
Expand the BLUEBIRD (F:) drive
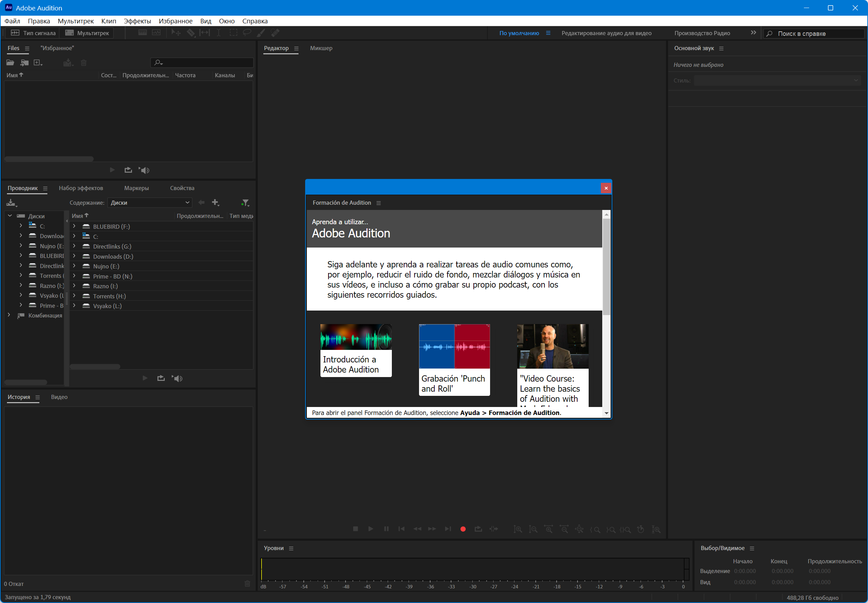[75, 226]
